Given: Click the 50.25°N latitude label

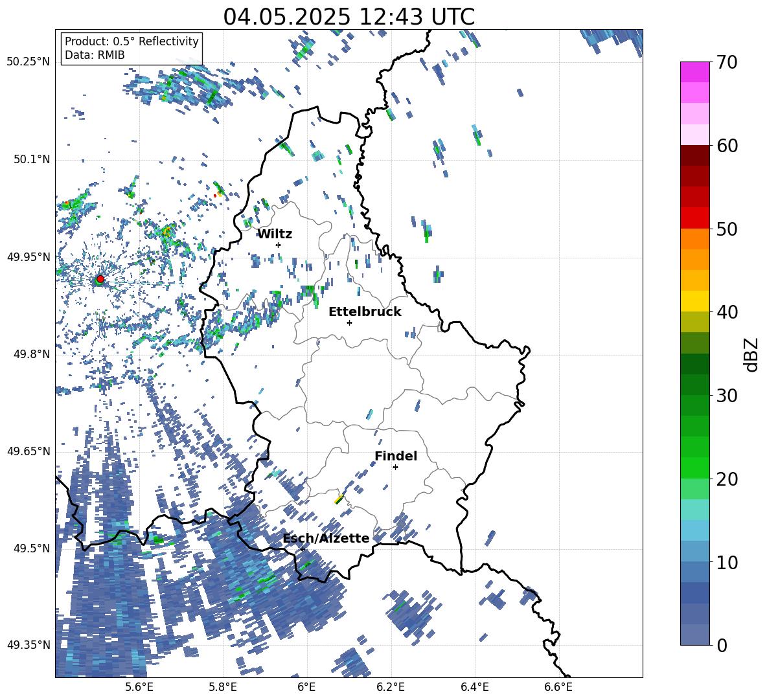Looking at the screenshot, I should (29, 62).
